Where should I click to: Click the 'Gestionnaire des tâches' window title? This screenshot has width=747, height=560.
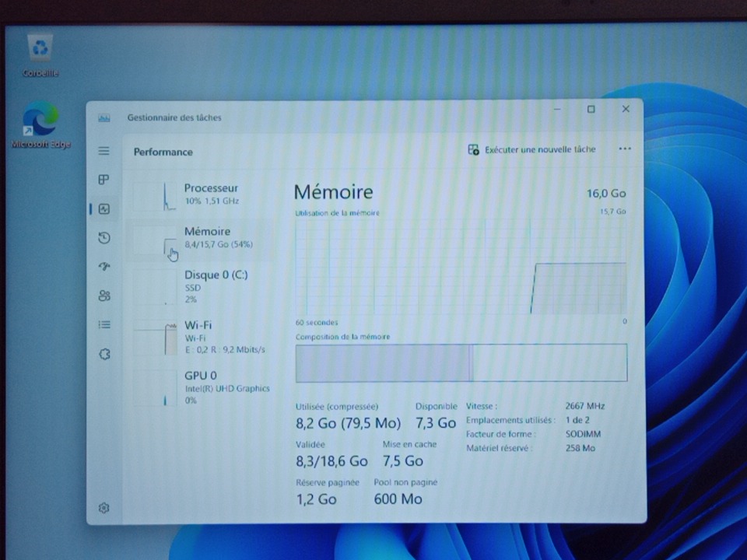pyautogui.click(x=174, y=117)
